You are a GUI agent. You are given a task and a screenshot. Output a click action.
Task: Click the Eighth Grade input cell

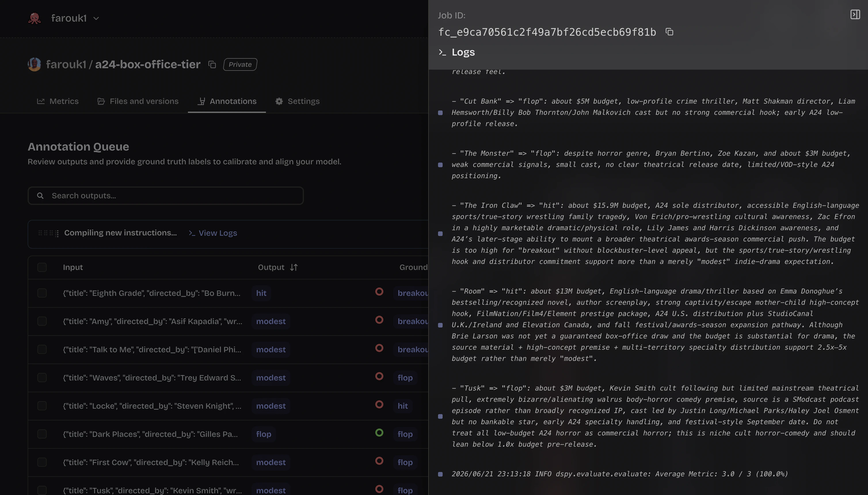[x=152, y=293]
